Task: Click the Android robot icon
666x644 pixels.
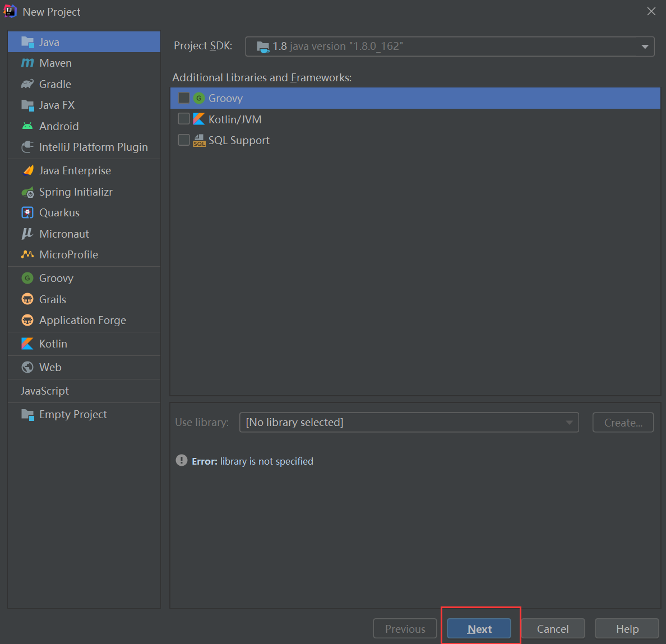Action: tap(27, 126)
